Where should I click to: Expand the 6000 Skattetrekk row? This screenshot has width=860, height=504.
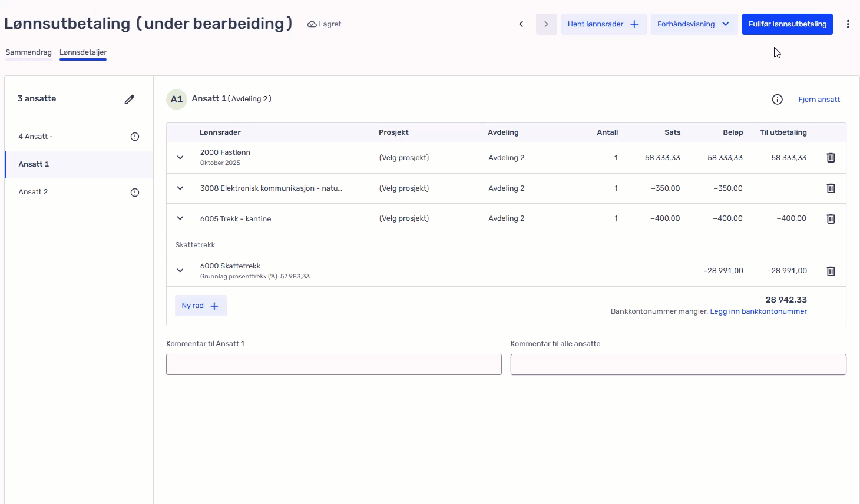(x=180, y=271)
